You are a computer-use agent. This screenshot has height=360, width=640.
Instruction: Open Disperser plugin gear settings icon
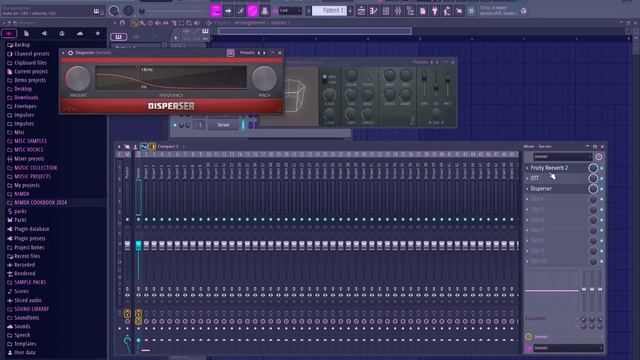(x=70, y=53)
